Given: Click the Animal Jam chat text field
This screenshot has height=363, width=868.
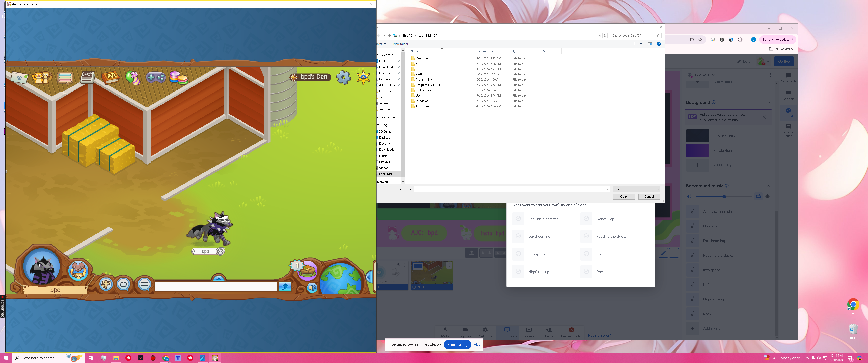Looking at the screenshot, I should click(x=216, y=287).
